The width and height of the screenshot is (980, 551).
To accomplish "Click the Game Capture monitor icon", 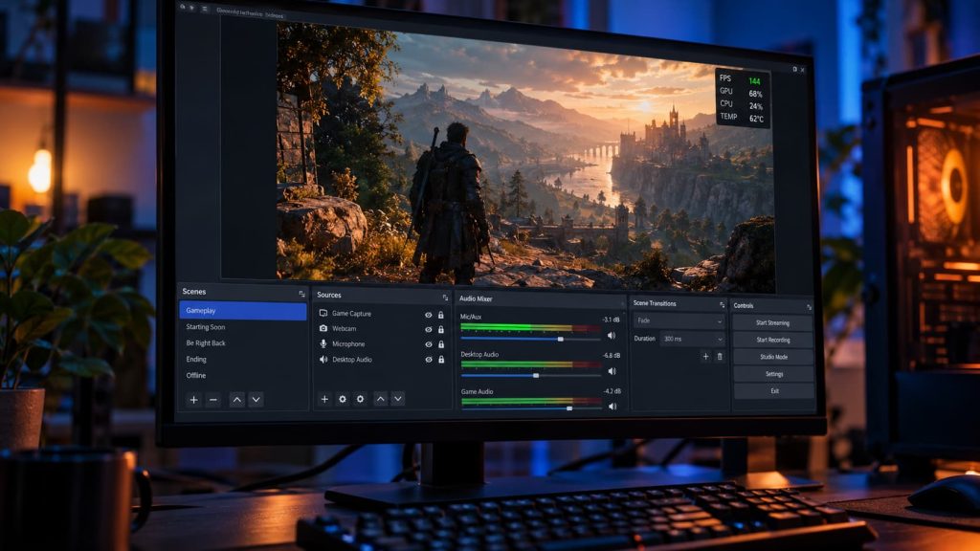I will pyautogui.click(x=323, y=313).
